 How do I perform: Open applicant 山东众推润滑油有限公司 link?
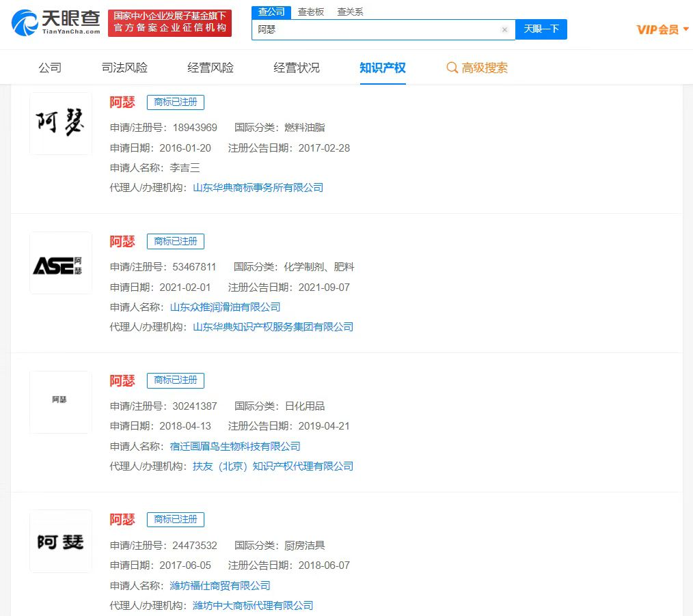point(225,307)
